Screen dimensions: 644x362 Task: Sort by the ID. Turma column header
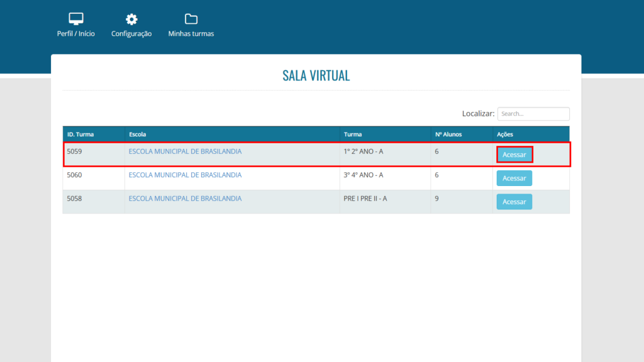[x=80, y=134]
